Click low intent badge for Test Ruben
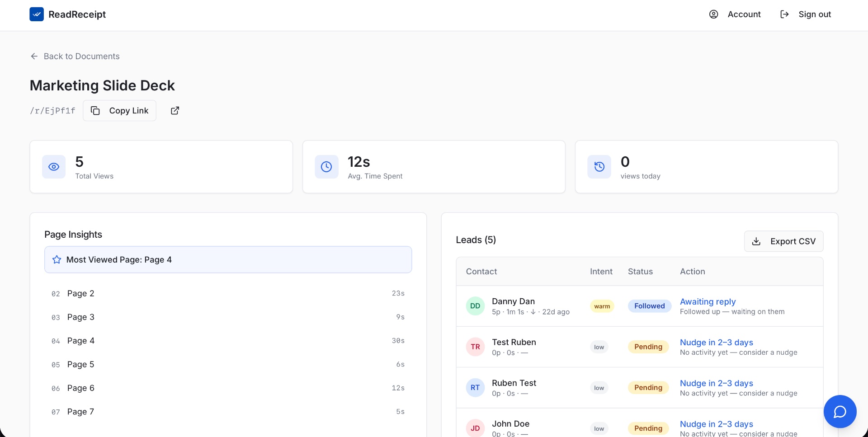This screenshot has height=437, width=868. 599,347
